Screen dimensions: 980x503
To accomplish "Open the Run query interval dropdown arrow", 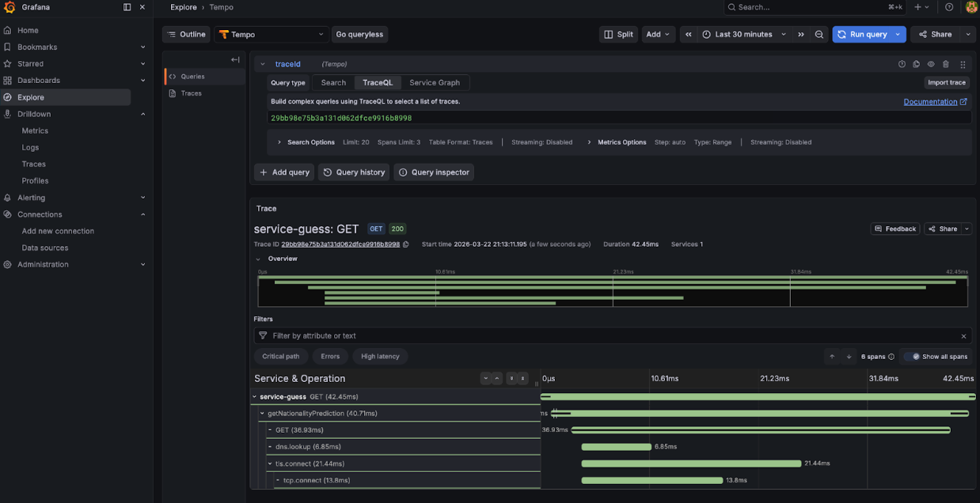I will pos(898,34).
